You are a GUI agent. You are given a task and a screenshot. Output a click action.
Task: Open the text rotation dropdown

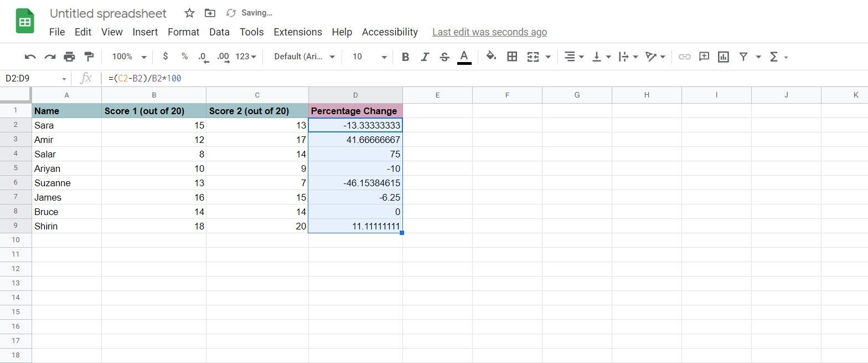(x=655, y=57)
